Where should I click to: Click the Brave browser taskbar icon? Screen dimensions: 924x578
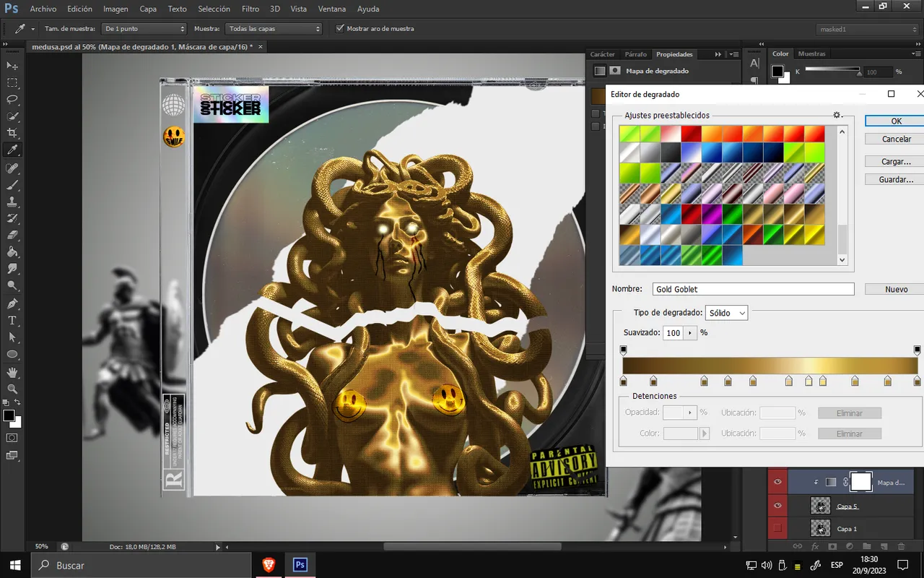pyautogui.click(x=269, y=565)
